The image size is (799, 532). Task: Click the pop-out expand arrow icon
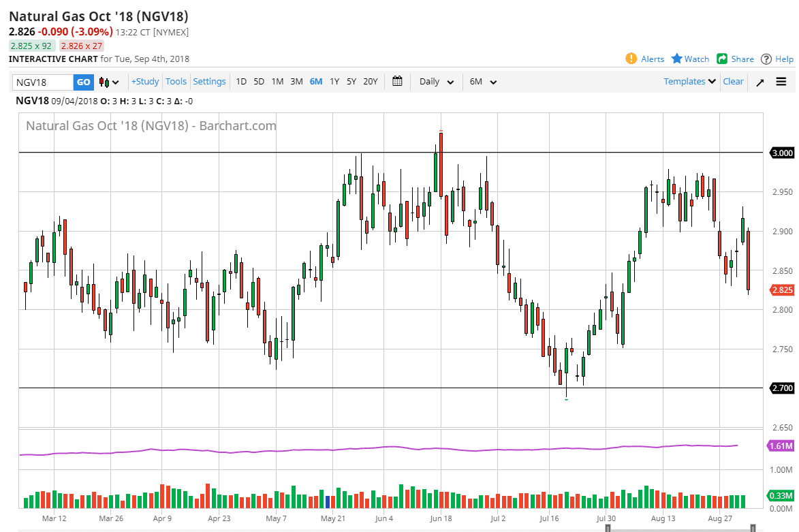(x=760, y=82)
